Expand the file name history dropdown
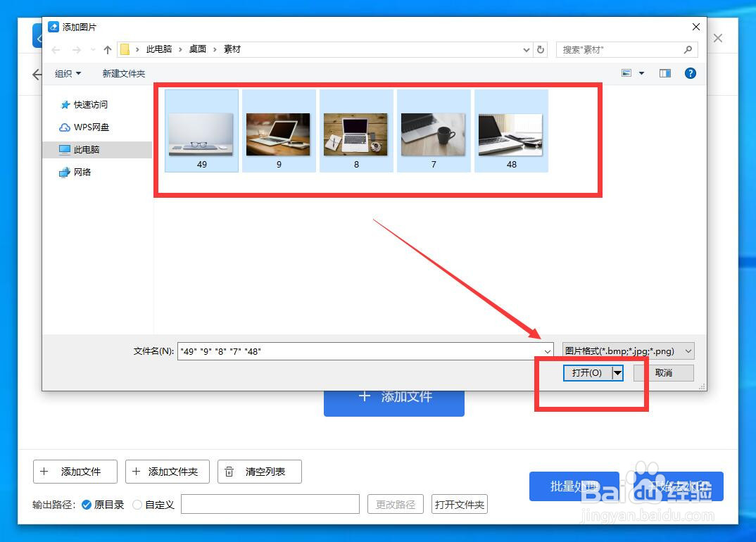This screenshot has height=542, width=756. point(547,351)
